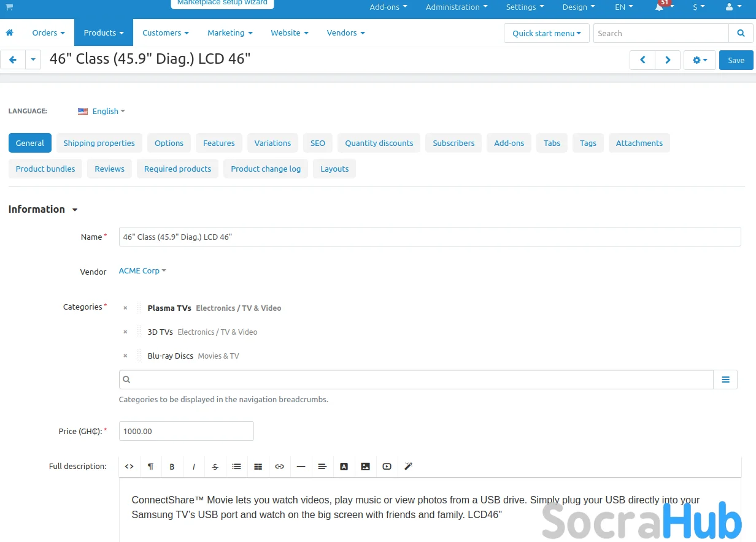
Task: Click the shopping cart icon in top bar
Action: point(9,7)
